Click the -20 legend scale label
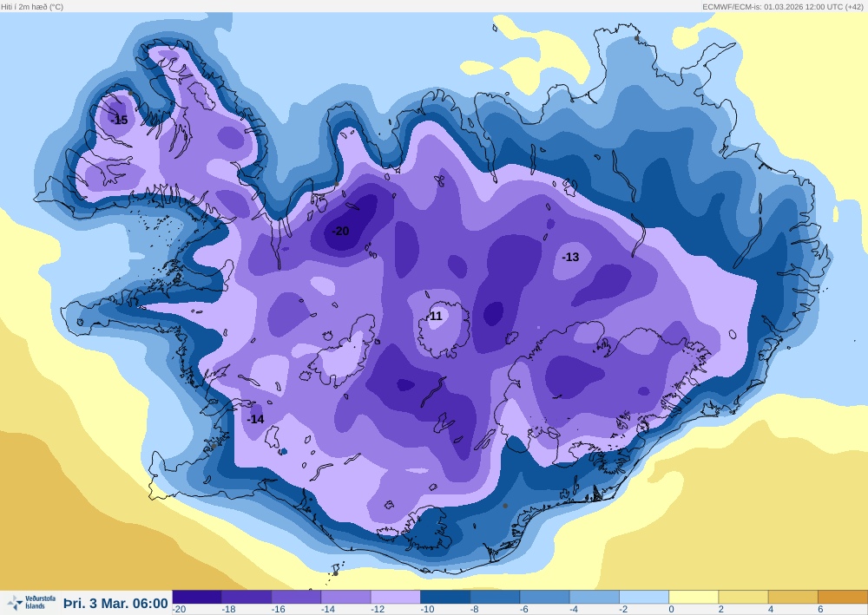The height and width of the screenshot is (615, 868). pyautogui.click(x=180, y=610)
